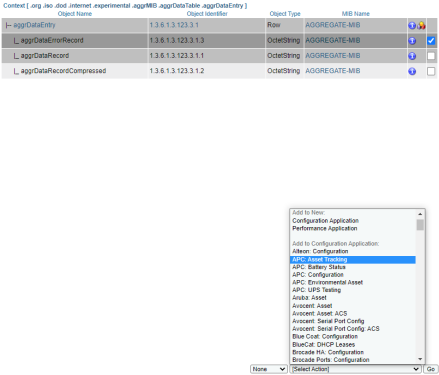Screen dimensions: 439x375
Task: Open the [Select Action] dropdown
Action: (x=355, y=369)
